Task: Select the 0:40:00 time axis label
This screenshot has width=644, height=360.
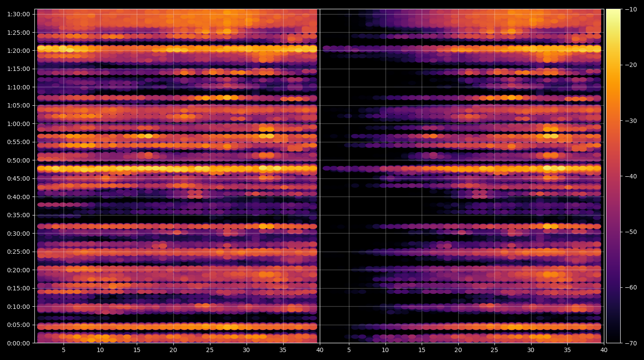Action: (x=19, y=197)
